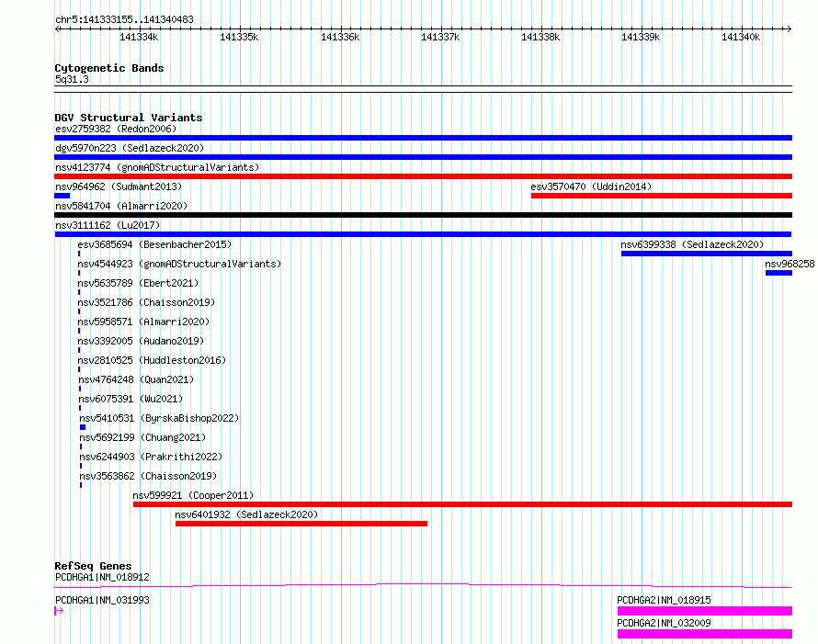Click esv3685694 (Besenbacher2015) label

pos(154,244)
